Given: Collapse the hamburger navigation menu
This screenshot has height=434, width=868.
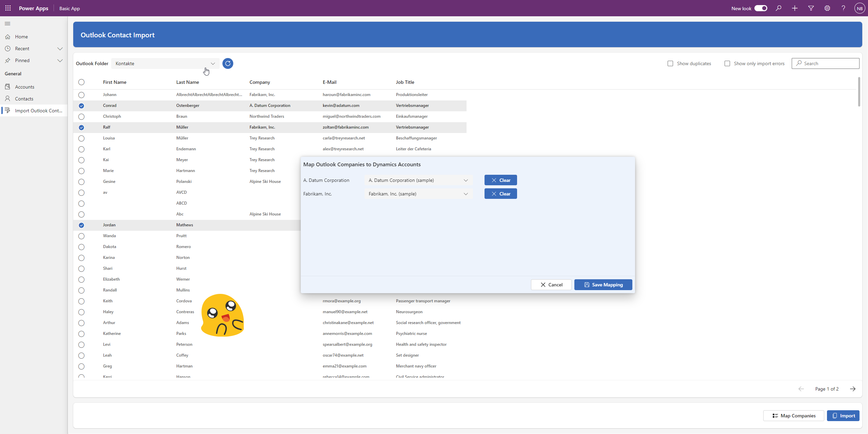Looking at the screenshot, I should pyautogui.click(x=7, y=23).
